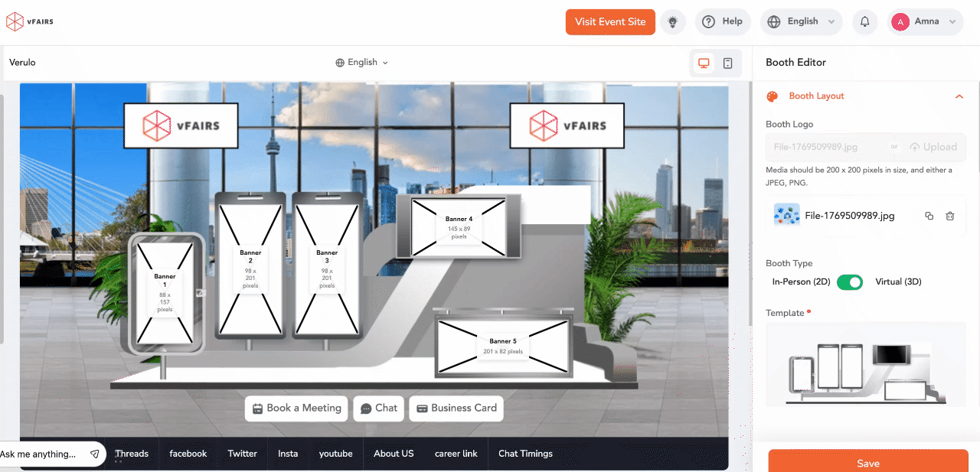Open the About US tab
Screen dimensions: 980x472
click(x=394, y=454)
